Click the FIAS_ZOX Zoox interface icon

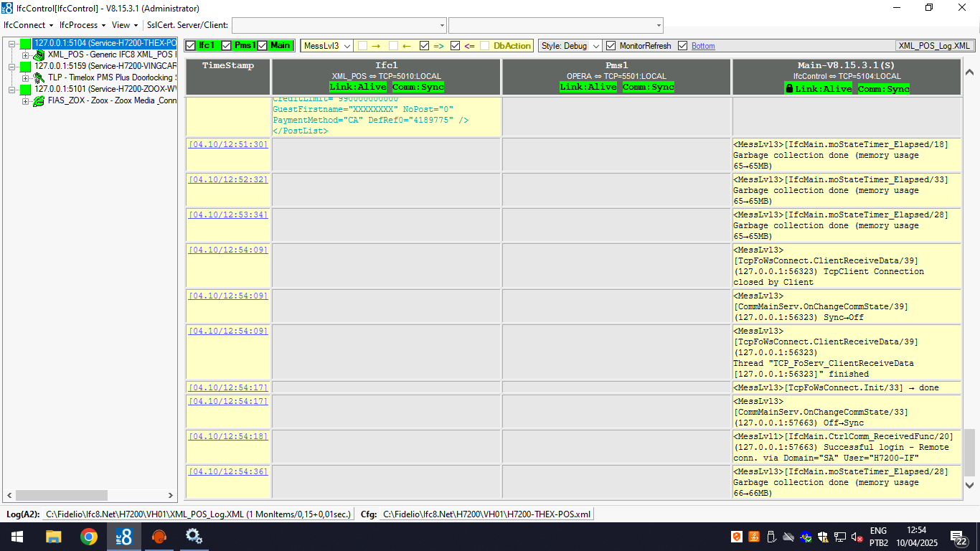pyautogui.click(x=39, y=100)
